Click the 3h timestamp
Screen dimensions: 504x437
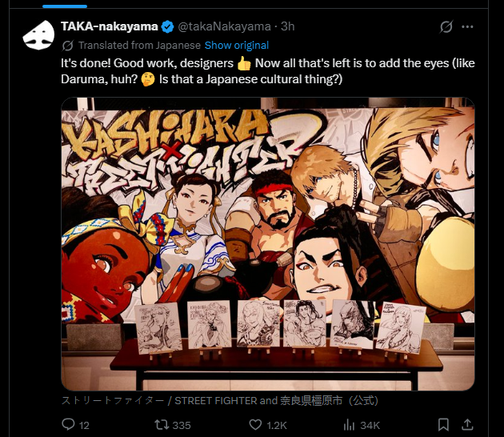click(288, 26)
